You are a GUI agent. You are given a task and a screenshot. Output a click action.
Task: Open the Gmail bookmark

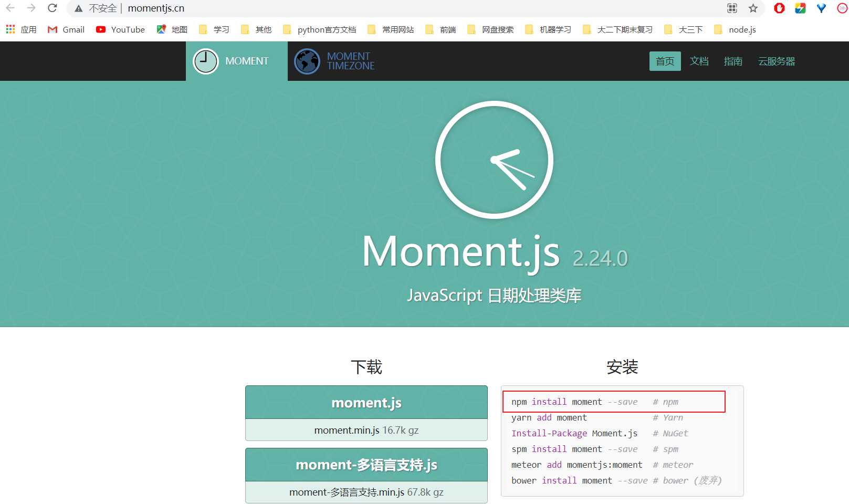pyautogui.click(x=66, y=29)
